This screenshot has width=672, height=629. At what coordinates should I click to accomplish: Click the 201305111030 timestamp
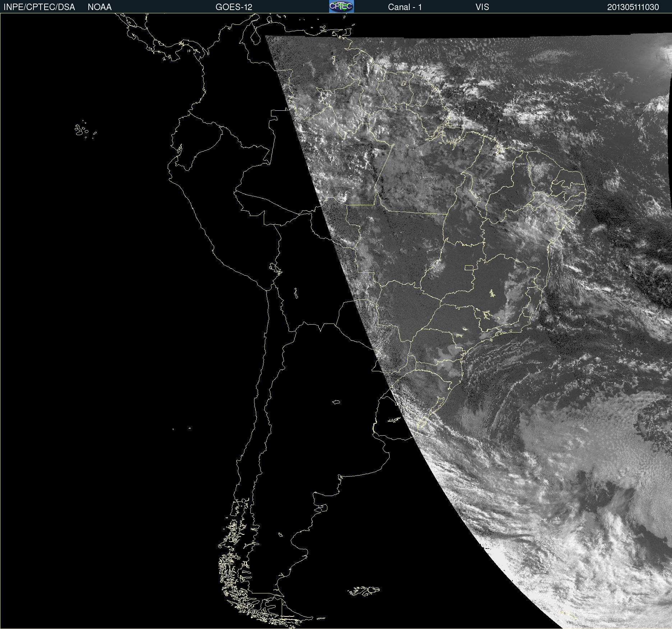click(x=633, y=7)
